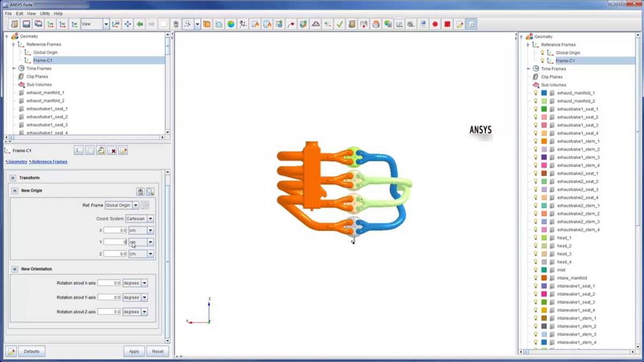The height and width of the screenshot is (362, 644).
Task: Toggle visibility bulb for Frame-C1 in right panel
Action: [542, 61]
